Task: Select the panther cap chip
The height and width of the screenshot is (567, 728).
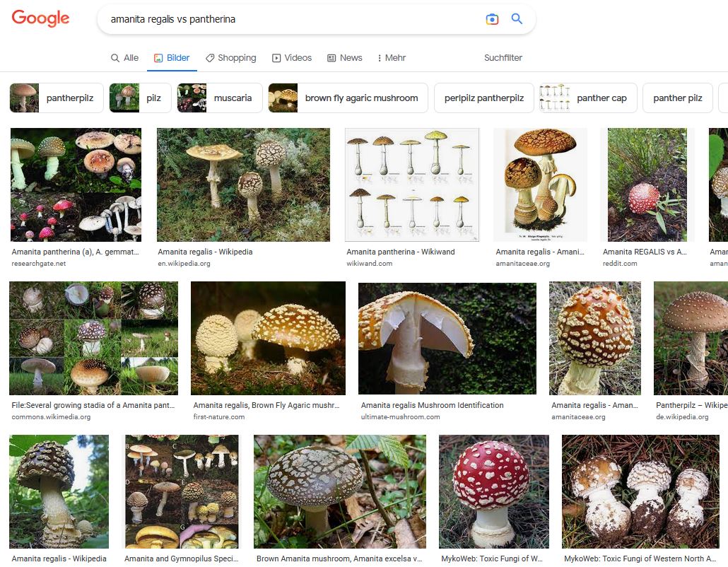Action: (x=587, y=98)
